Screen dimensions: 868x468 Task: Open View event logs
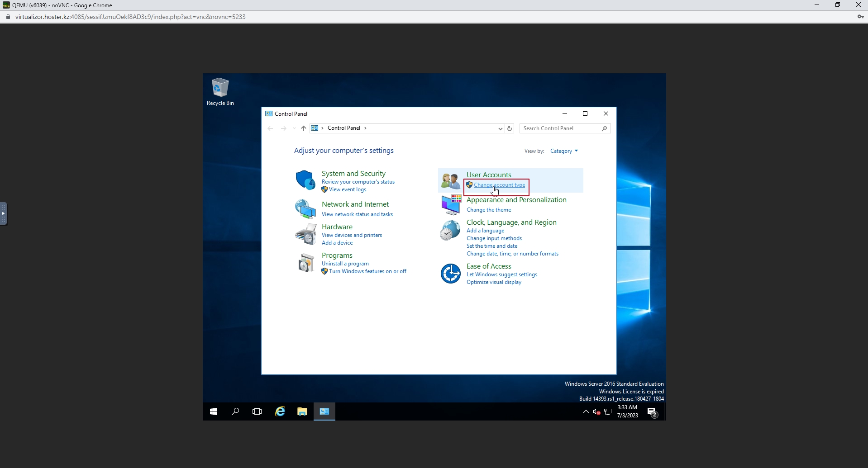click(348, 189)
